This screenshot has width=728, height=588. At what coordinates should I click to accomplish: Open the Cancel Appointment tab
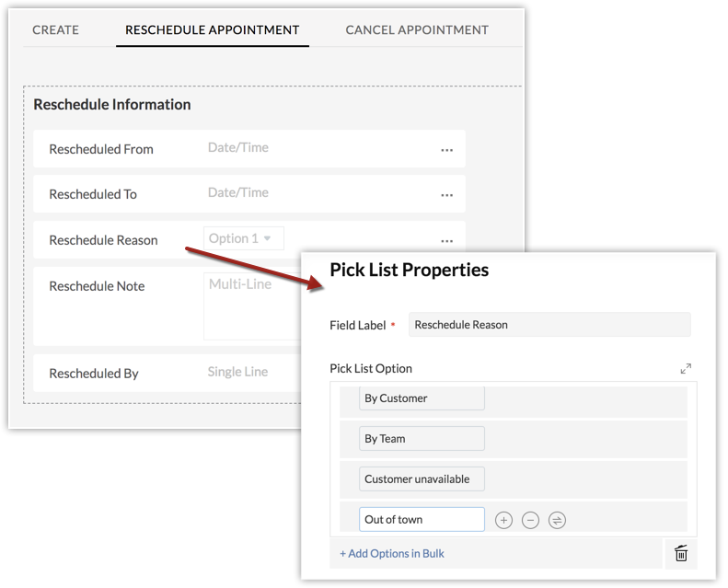(417, 29)
